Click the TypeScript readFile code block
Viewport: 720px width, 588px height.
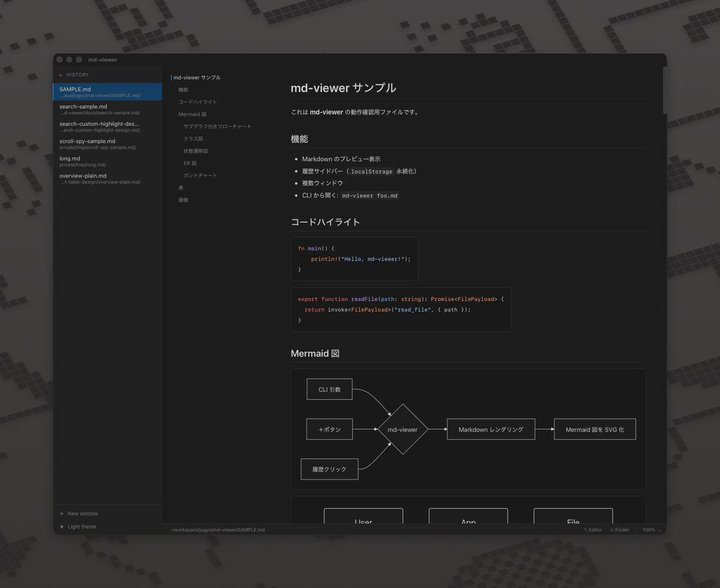click(401, 310)
